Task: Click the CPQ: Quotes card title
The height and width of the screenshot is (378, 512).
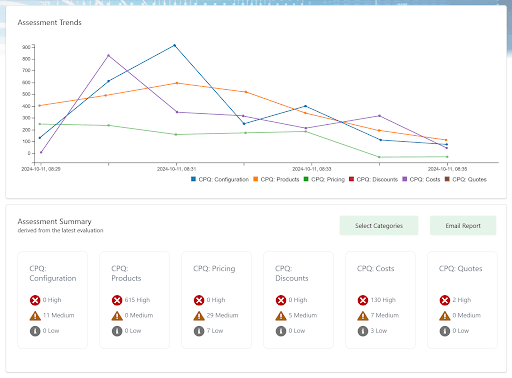Action: click(461, 269)
